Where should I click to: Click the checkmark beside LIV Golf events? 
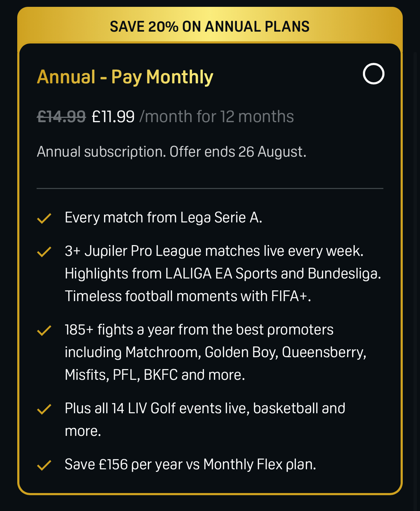tap(44, 409)
